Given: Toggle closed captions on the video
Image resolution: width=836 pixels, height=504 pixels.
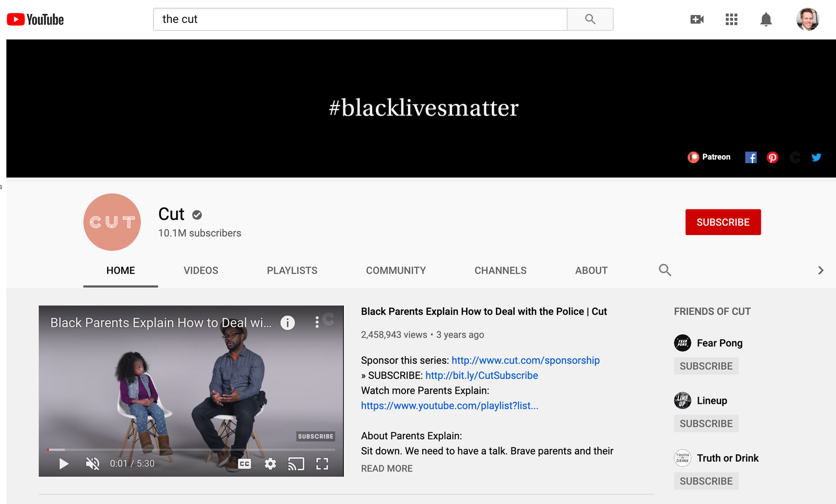Looking at the screenshot, I should (x=245, y=464).
